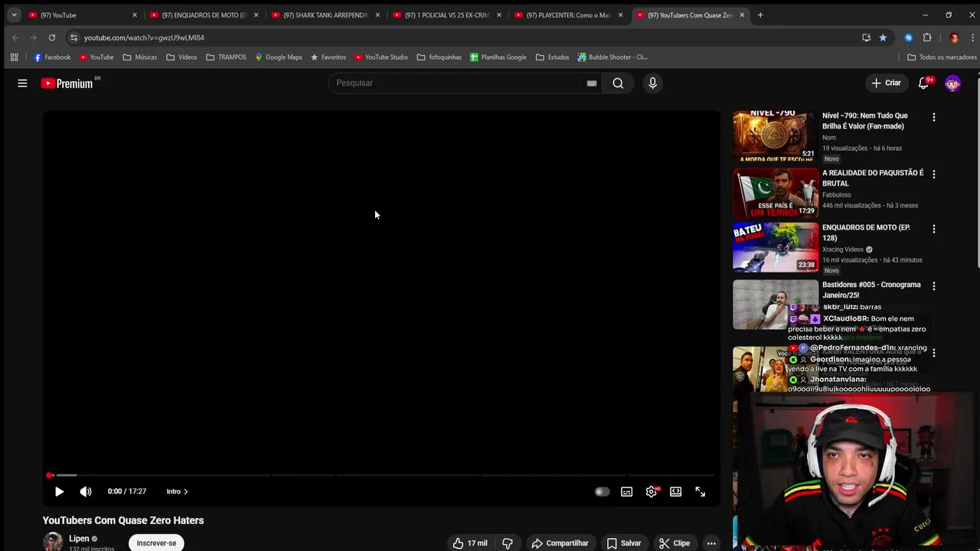The width and height of the screenshot is (980, 551).
Task: Open the YouTube hamburger guide menu
Action: pyautogui.click(x=22, y=83)
